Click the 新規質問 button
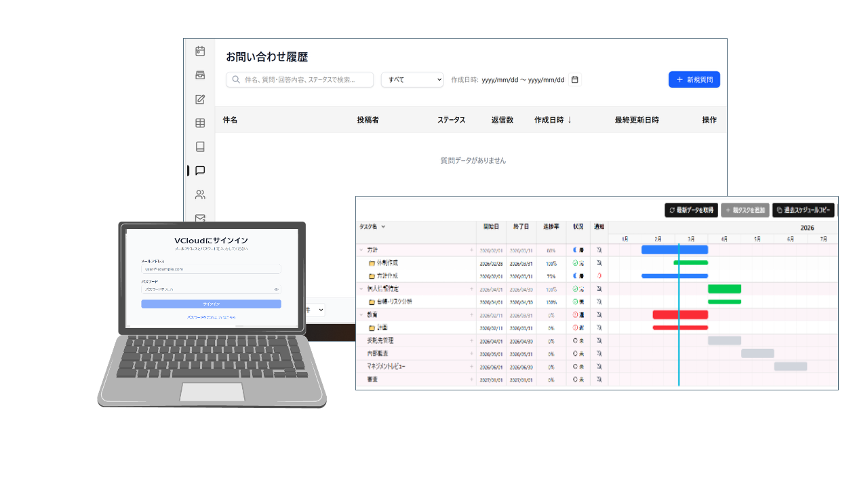 click(694, 79)
